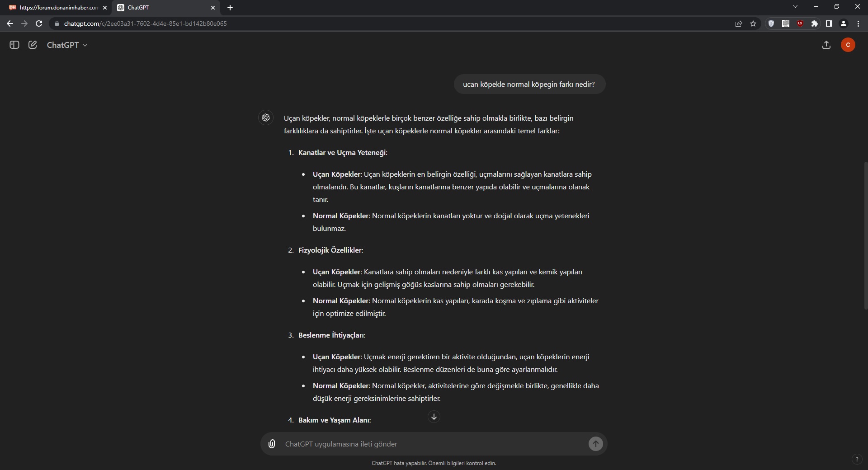Click heading Kanatlar ve Uçma Yeteneği

click(x=343, y=153)
